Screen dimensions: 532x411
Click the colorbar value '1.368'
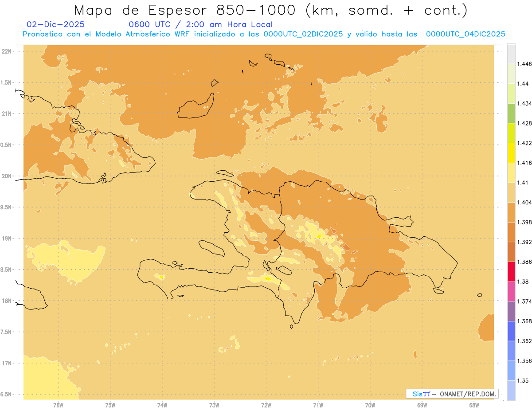(525, 321)
